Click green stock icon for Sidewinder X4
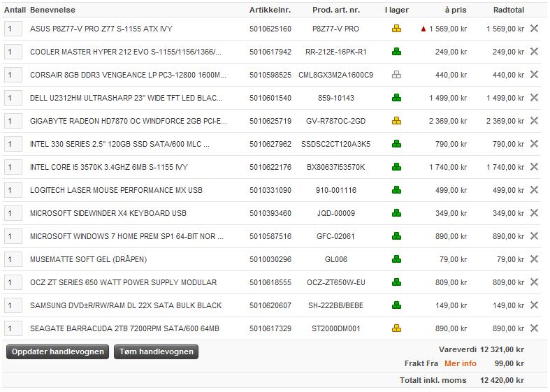The image size is (550, 392). tap(396, 213)
